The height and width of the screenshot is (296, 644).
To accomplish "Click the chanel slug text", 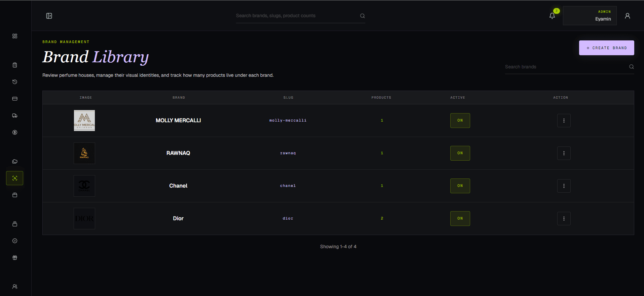I will [288, 186].
